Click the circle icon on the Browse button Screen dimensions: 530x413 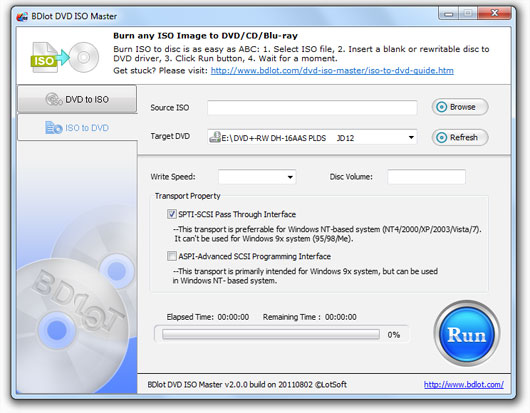441,107
